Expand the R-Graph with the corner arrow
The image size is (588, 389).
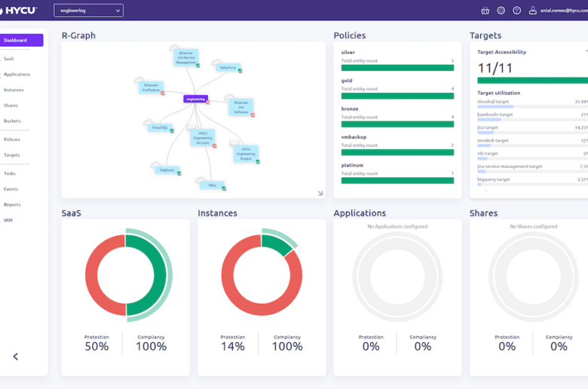(x=320, y=193)
